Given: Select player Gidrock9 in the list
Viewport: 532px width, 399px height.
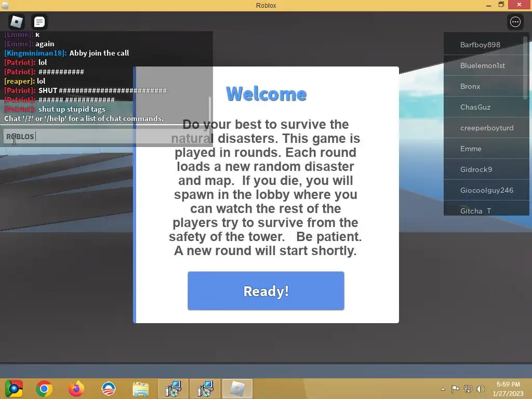Looking at the screenshot, I should tap(486, 169).
